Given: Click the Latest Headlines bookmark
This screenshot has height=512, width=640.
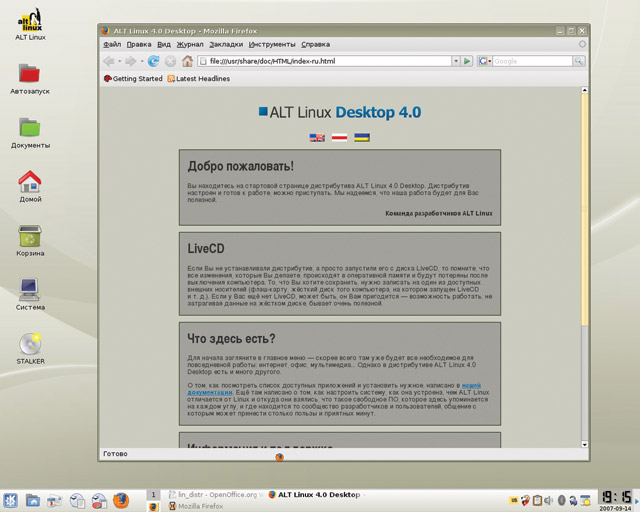Looking at the screenshot, I should tap(199, 78).
